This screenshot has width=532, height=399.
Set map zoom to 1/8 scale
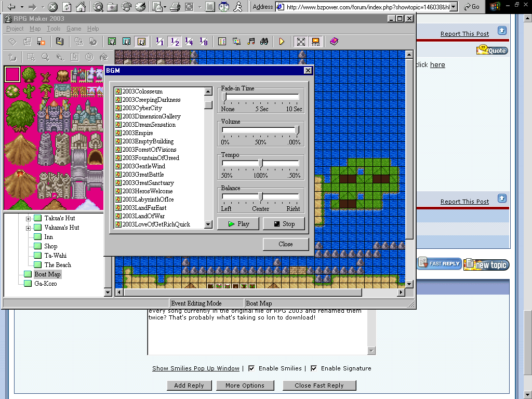pos(204,42)
